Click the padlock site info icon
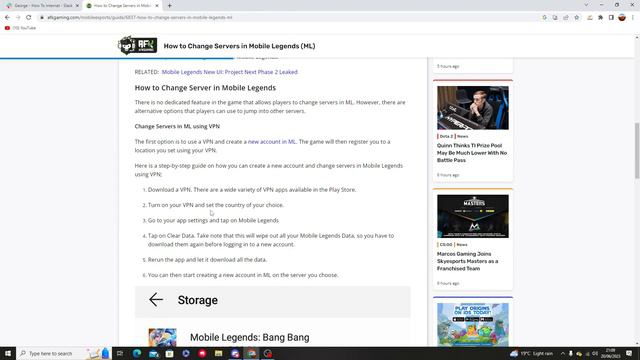 click(x=42, y=18)
